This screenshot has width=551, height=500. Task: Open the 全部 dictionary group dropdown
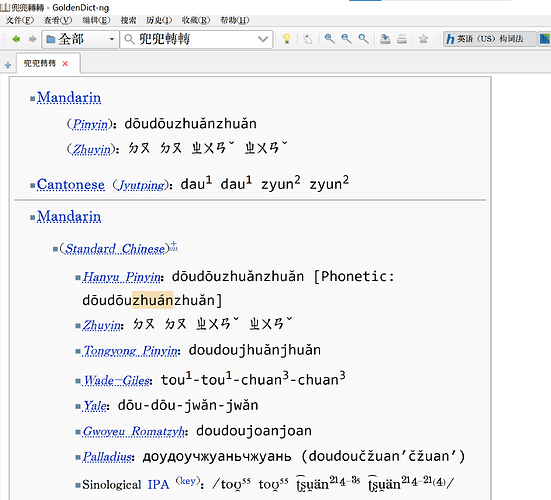80,39
